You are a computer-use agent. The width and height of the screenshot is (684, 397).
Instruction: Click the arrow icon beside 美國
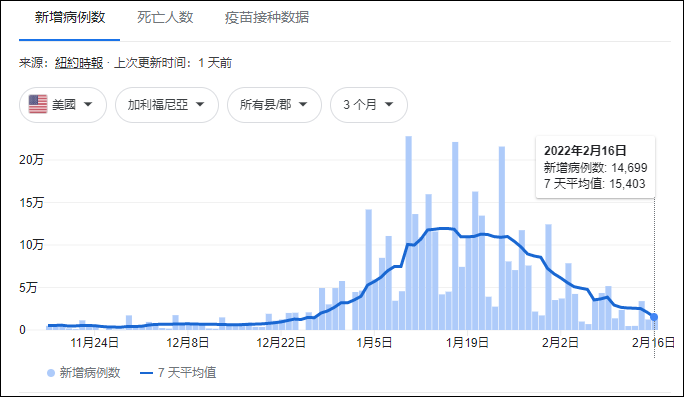(x=88, y=104)
